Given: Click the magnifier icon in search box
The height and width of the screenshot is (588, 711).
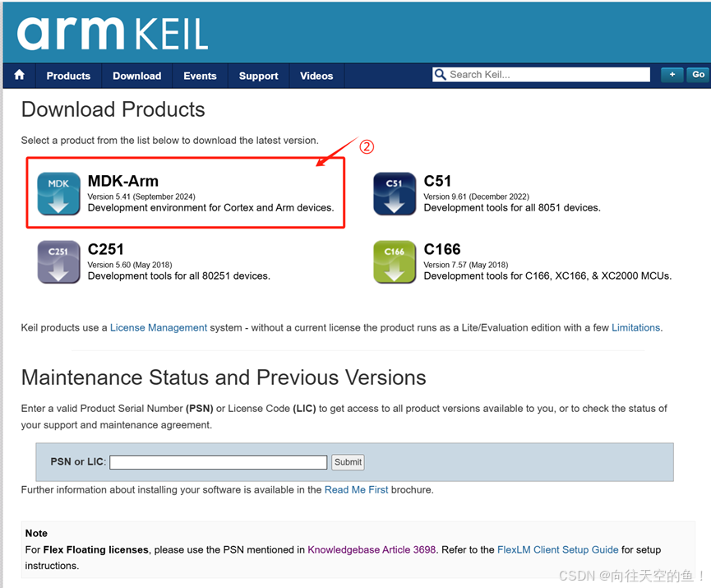Looking at the screenshot, I should [x=440, y=74].
